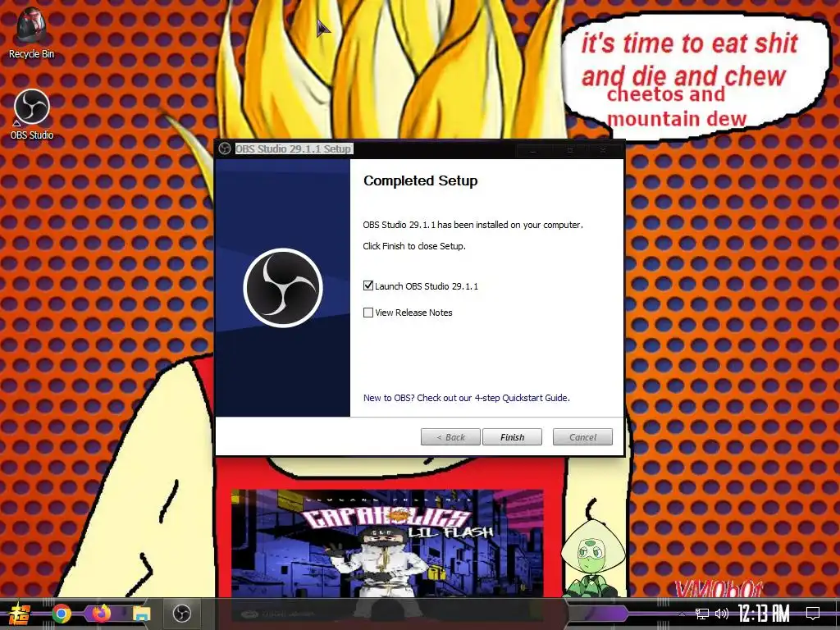Close the OBS Studio Setup window
The image size is (840, 630).
tap(603, 151)
